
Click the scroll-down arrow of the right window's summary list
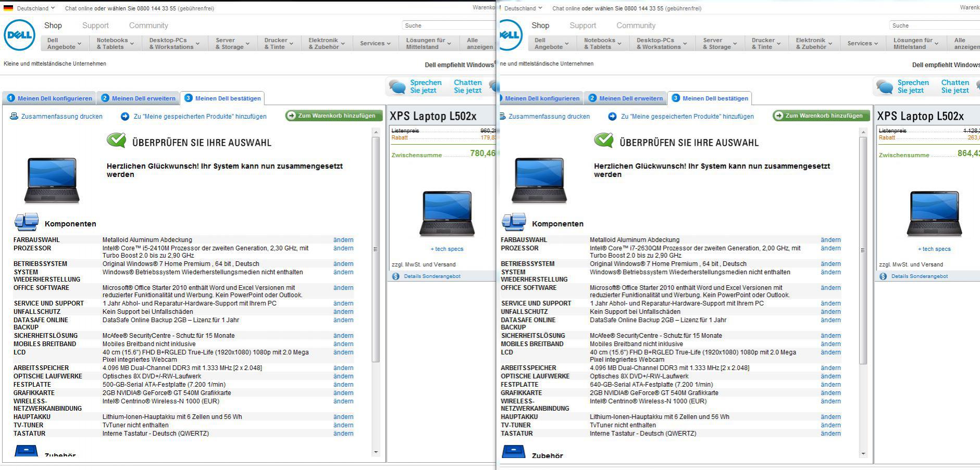point(863,454)
